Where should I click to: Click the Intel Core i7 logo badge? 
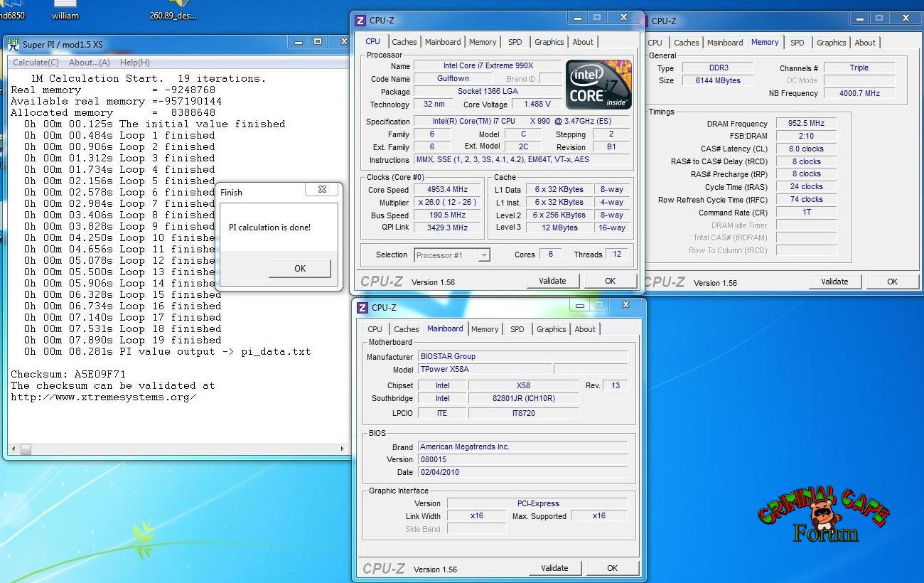[x=598, y=85]
